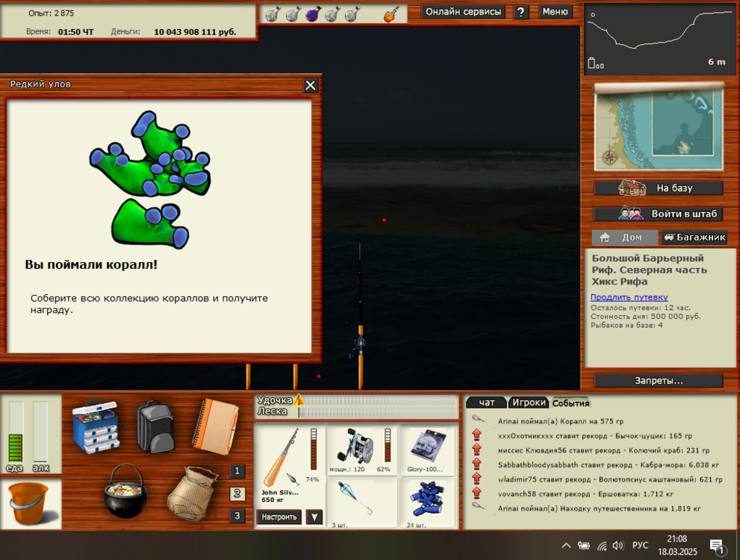Click the orange bait bucket
This screenshot has height=560, width=740.
pos(28,503)
